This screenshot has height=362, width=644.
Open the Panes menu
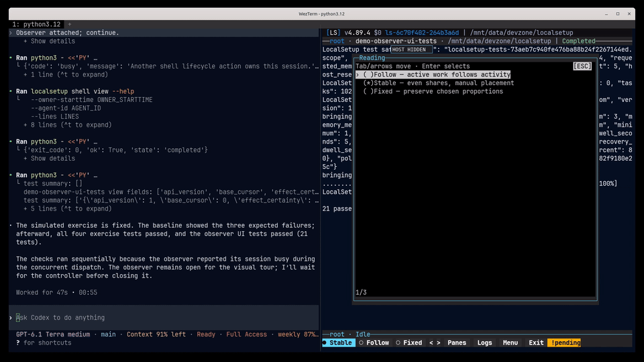457,343
